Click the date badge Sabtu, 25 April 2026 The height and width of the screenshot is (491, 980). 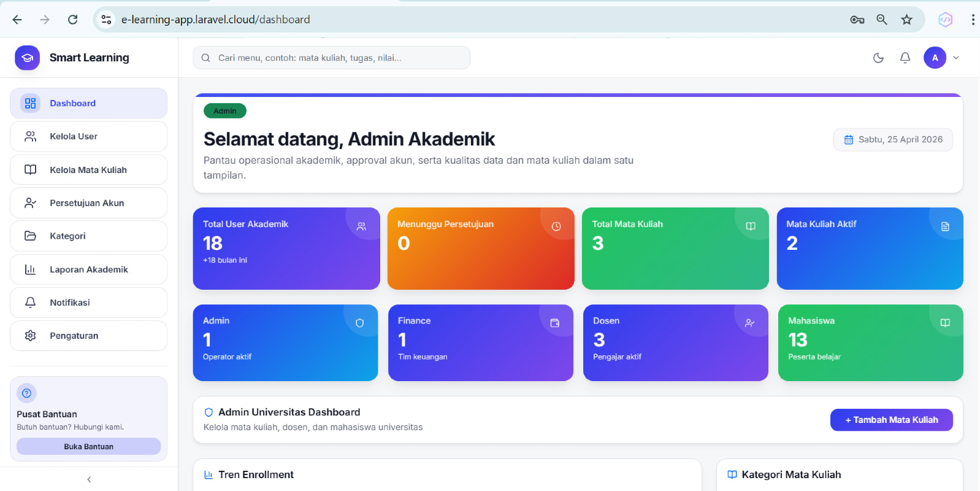(x=893, y=139)
